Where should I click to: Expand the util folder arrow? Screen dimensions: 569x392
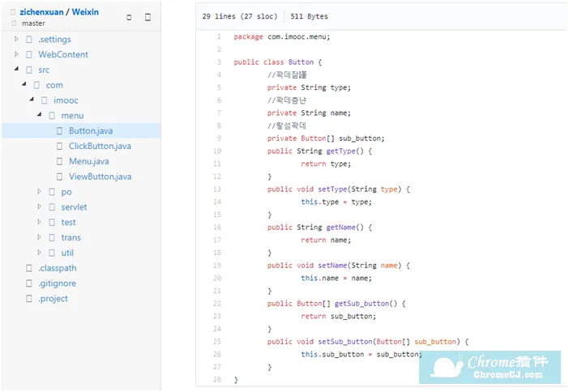pyautogui.click(x=39, y=252)
